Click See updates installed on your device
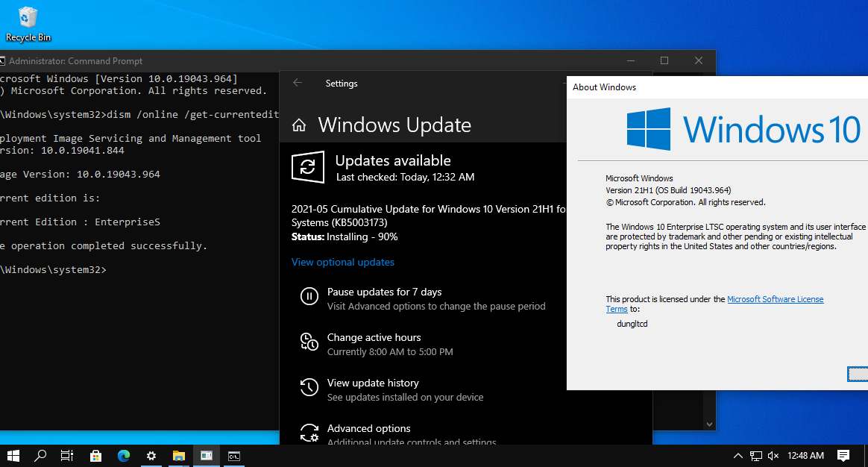The width and height of the screenshot is (868, 467). tap(405, 397)
